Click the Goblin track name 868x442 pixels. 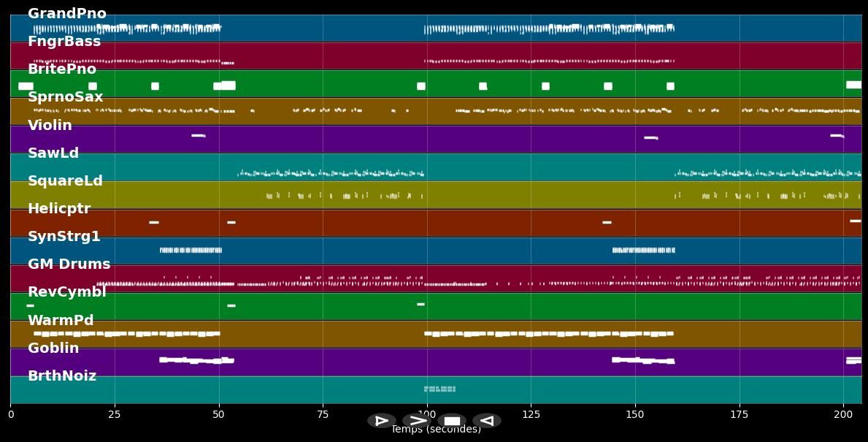pos(53,348)
